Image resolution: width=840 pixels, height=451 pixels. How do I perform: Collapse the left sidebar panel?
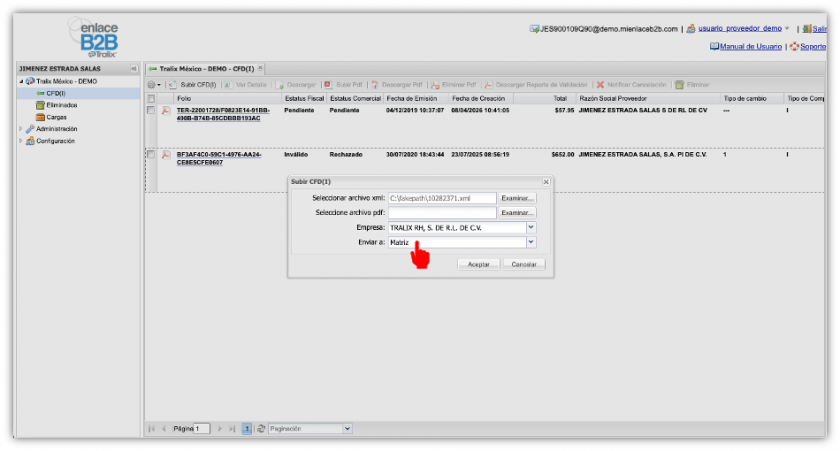(134, 68)
